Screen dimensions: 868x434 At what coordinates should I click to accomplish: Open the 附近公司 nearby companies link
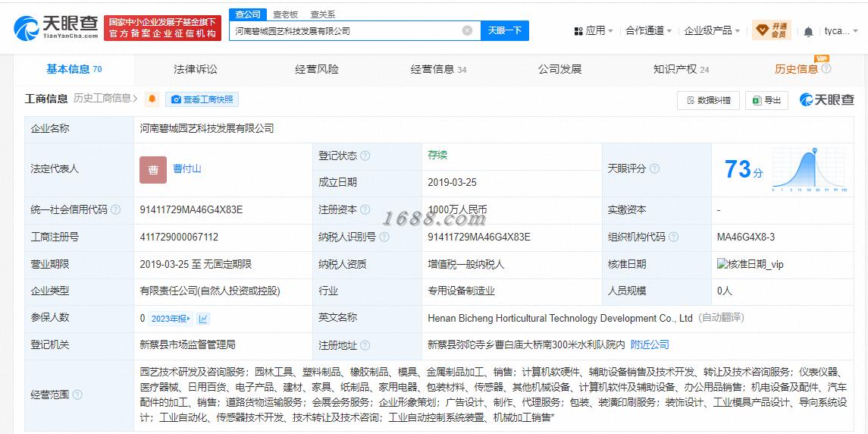pos(650,344)
